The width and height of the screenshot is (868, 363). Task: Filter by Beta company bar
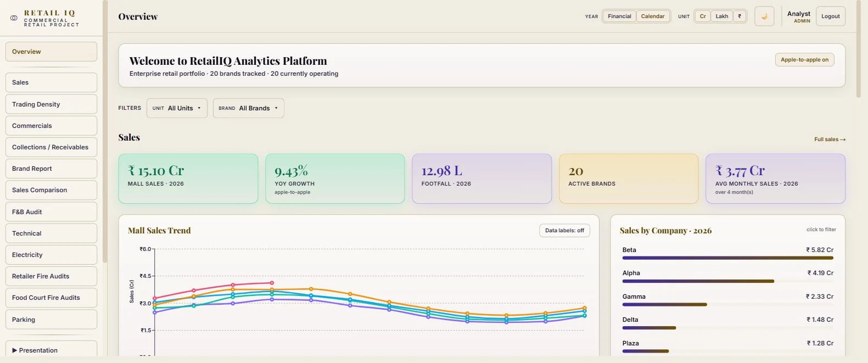click(x=727, y=258)
